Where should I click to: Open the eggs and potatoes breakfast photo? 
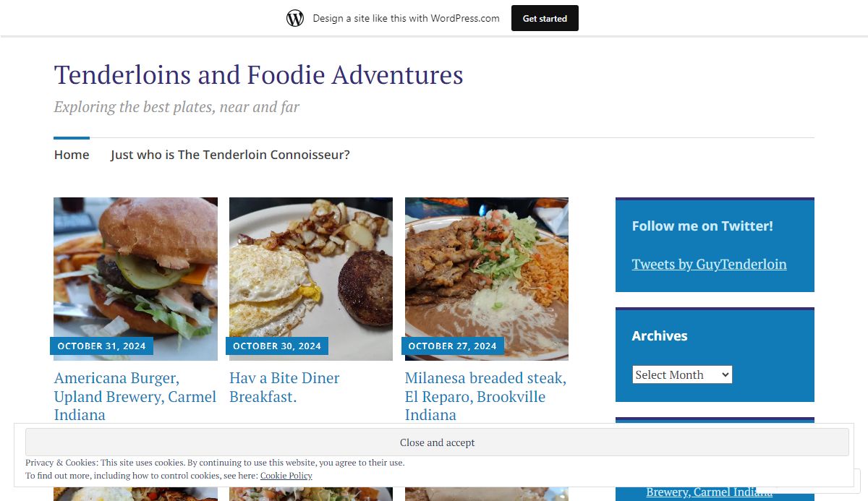tap(311, 267)
